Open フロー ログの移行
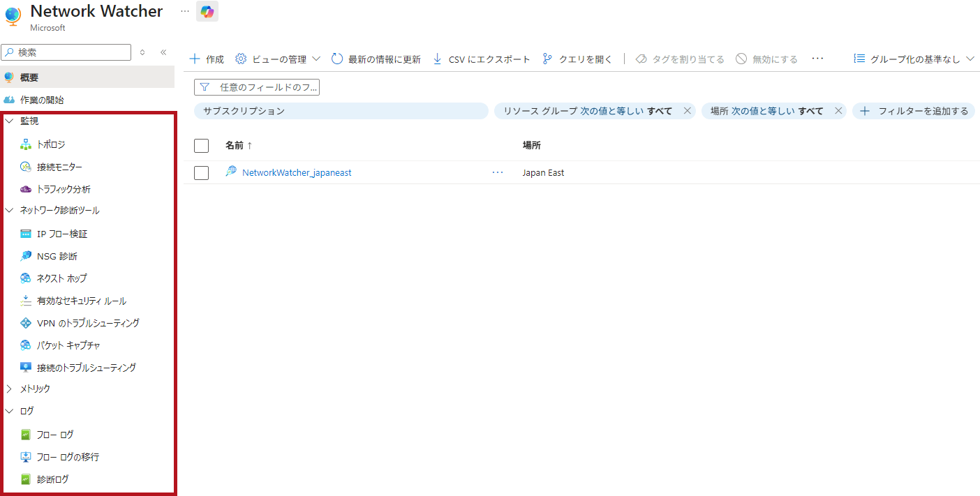 pos(68,457)
